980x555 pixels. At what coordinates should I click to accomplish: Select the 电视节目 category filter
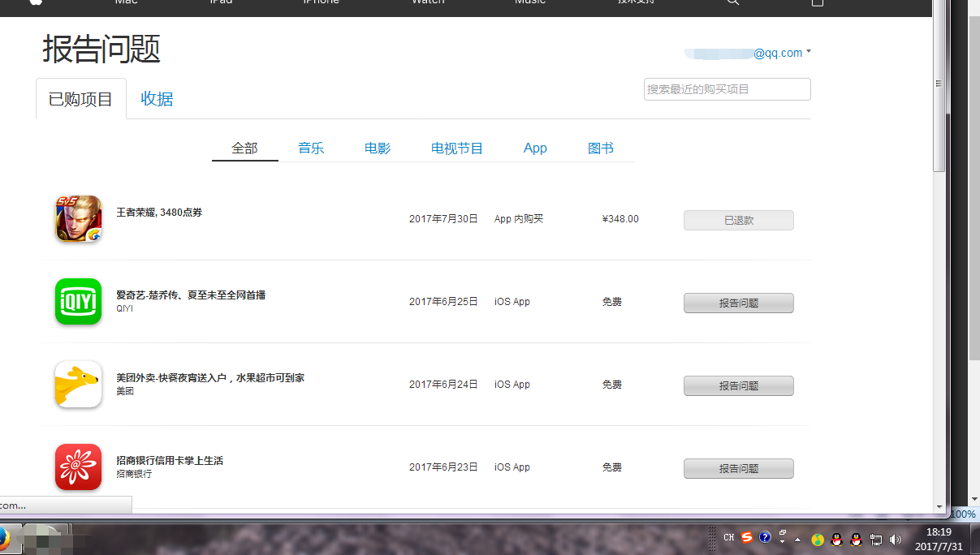coord(457,148)
